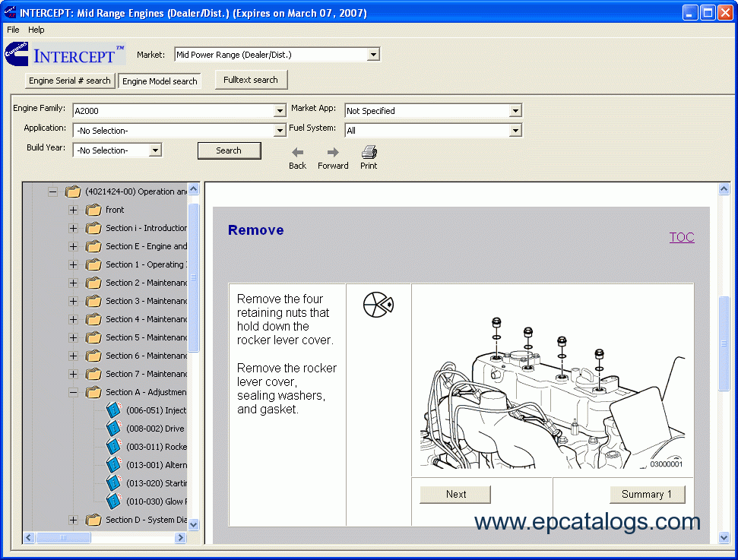738x560 pixels.
Task: Expand the Section D System Diagram node
Action: click(x=73, y=520)
